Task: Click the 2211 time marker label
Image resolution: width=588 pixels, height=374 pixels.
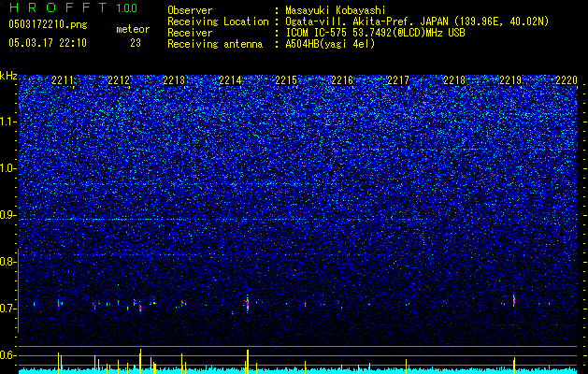Action: pos(63,80)
